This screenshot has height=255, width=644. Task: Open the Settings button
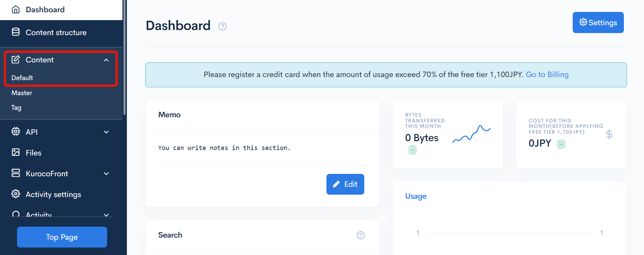tap(598, 22)
